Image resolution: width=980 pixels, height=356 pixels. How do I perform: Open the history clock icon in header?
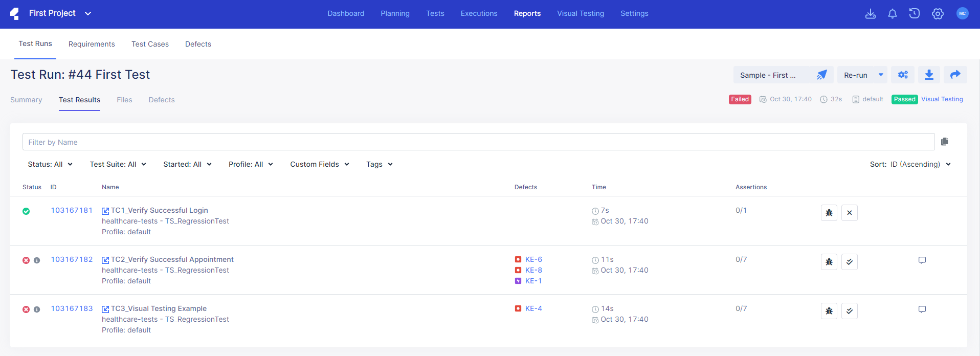pyautogui.click(x=914, y=14)
